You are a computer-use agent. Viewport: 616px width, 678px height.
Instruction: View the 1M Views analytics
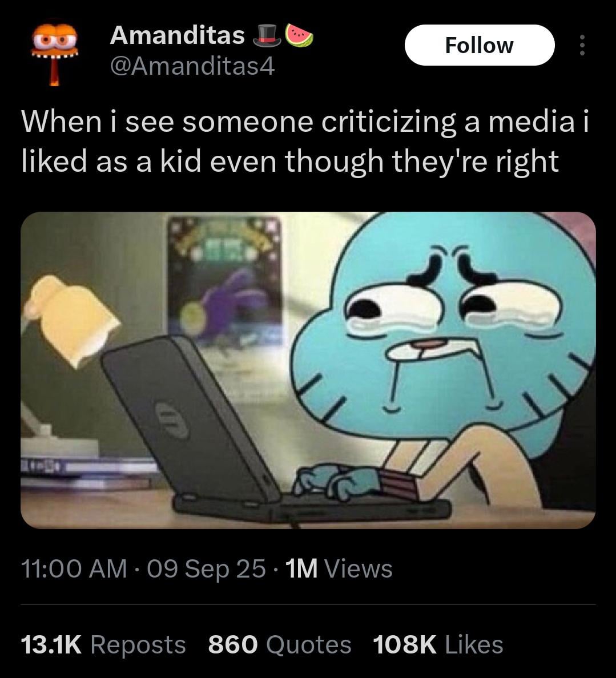point(339,568)
